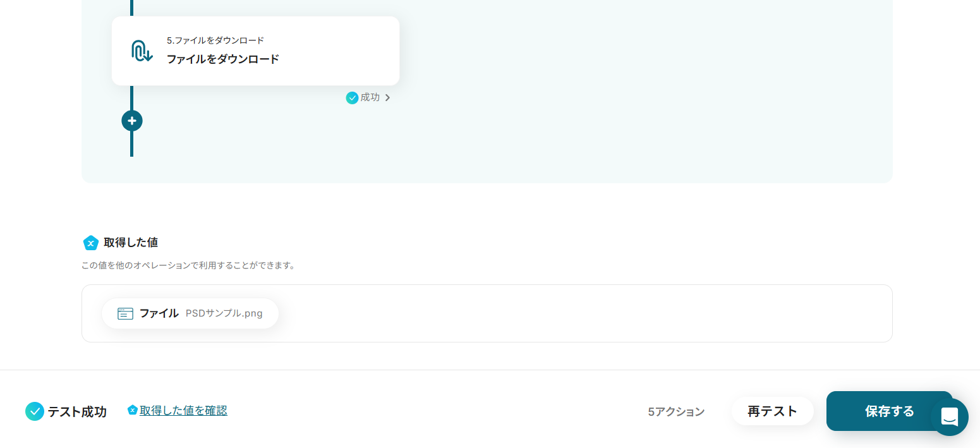Click the テスト成功 status text

(77, 412)
